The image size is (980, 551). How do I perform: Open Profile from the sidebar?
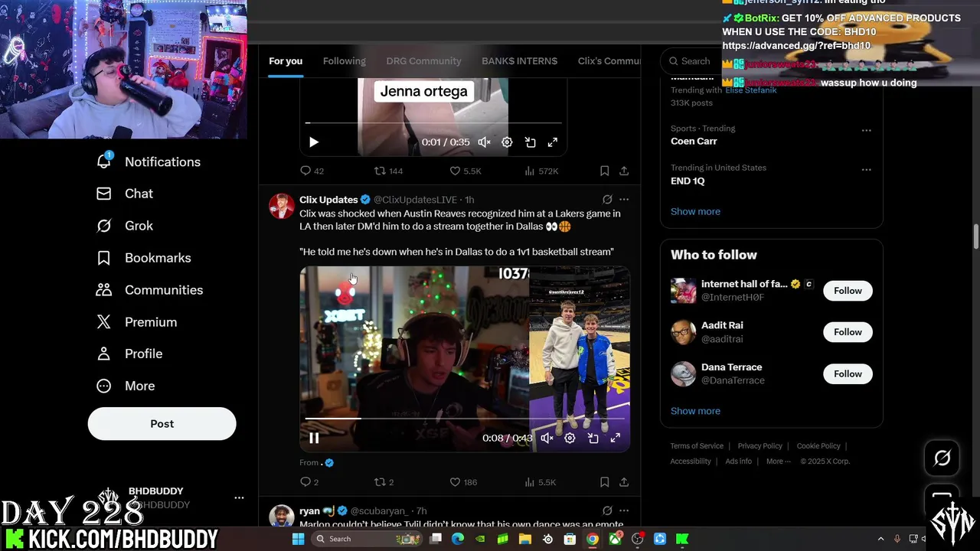point(129,354)
